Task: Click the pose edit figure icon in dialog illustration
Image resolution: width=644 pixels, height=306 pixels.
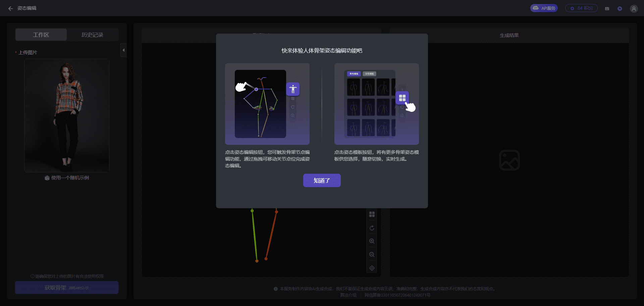Action: point(293,89)
